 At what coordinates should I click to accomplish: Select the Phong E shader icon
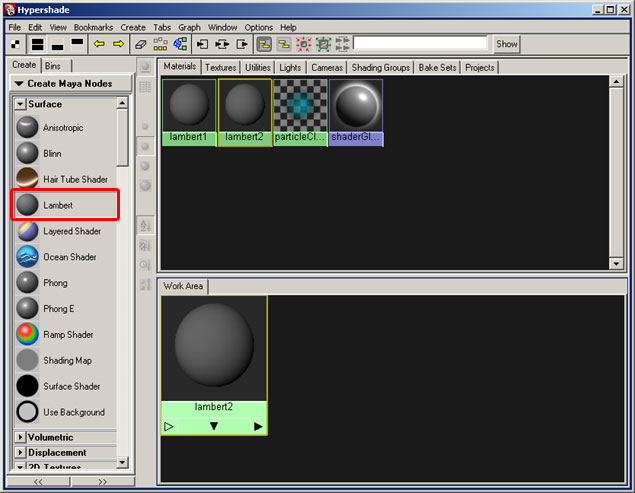28,308
